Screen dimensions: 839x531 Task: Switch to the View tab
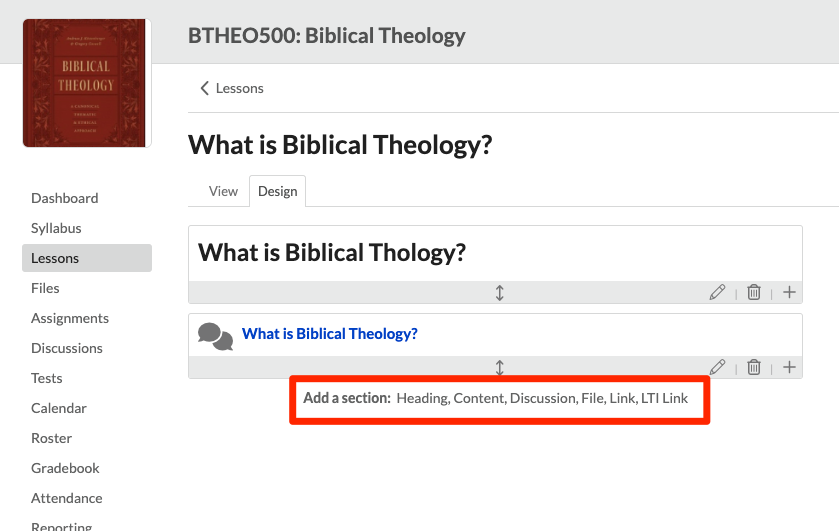(223, 191)
